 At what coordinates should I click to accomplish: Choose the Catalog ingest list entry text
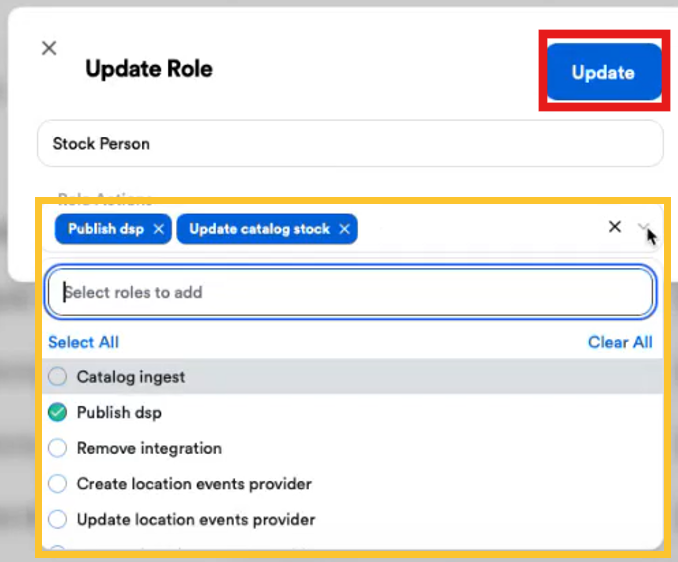(x=131, y=377)
